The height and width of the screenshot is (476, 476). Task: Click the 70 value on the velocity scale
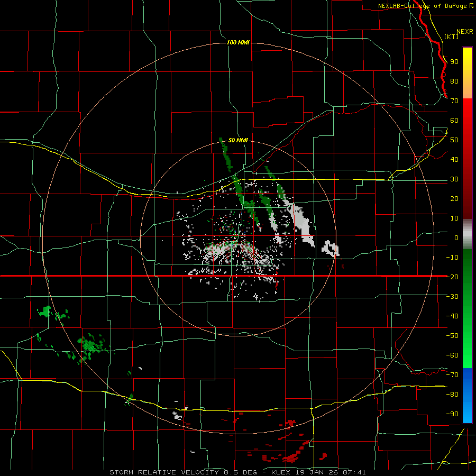454,101
